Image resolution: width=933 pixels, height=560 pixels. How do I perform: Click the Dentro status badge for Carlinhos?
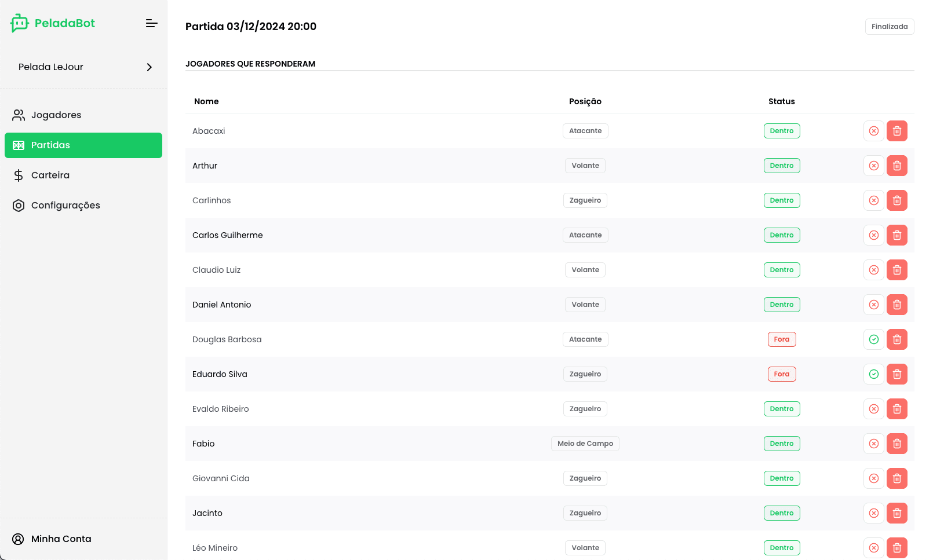781,200
